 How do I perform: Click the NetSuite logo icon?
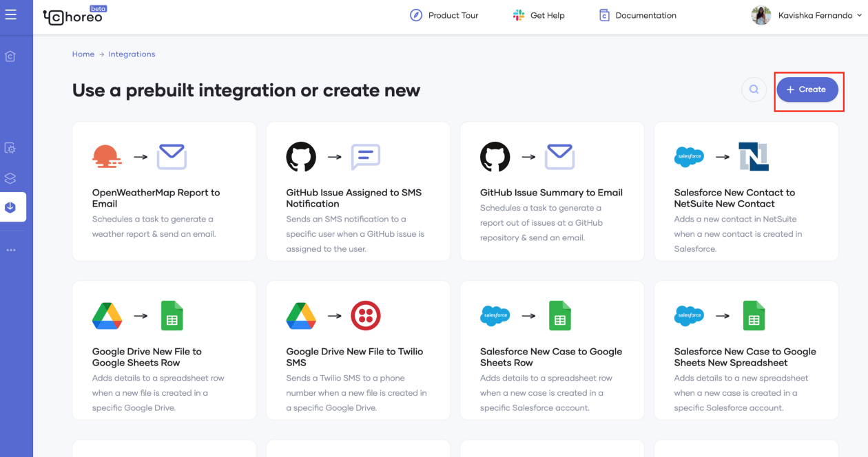click(x=754, y=157)
